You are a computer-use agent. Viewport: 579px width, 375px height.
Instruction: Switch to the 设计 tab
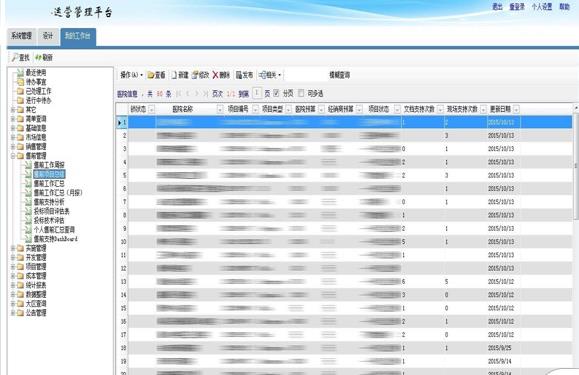[x=48, y=37]
